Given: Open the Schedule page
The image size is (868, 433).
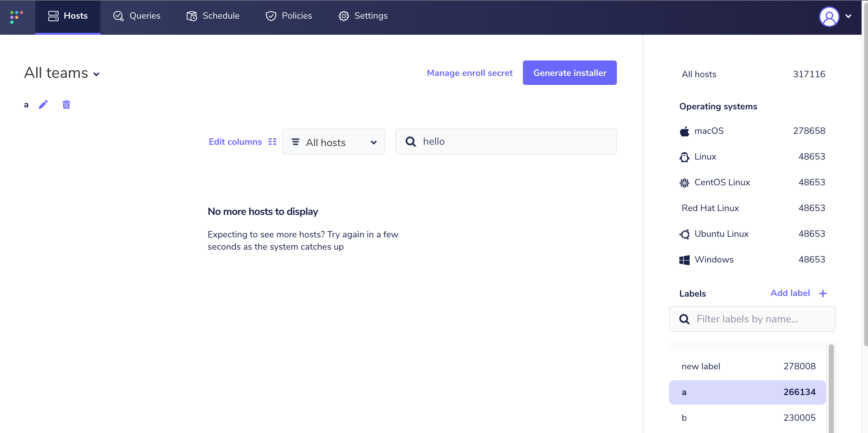Looking at the screenshot, I should tap(212, 15).
